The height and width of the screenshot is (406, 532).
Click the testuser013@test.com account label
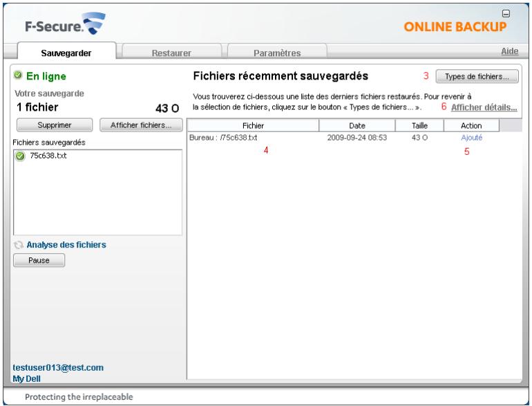tap(58, 367)
